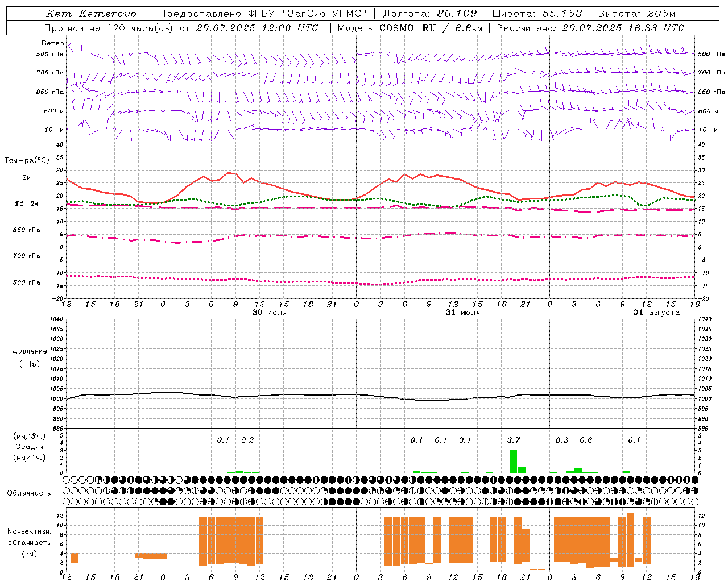Click the 0.3 precipitation value

coord(562,440)
